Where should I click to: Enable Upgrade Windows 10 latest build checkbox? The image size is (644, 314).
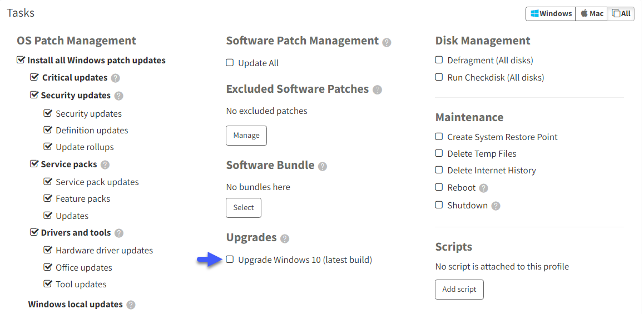230,260
